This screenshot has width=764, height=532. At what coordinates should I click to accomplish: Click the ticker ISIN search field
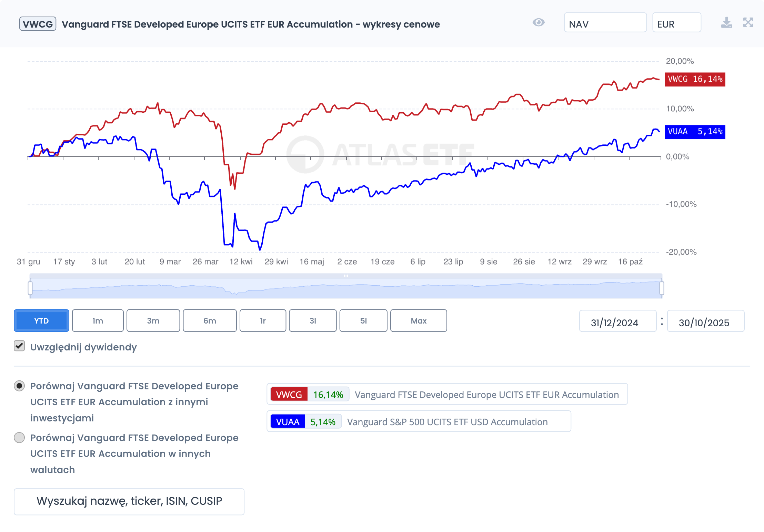coord(129,501)
